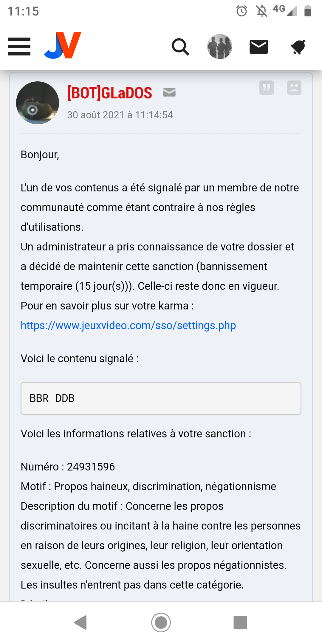Tap the battery status icon
Viewport: 322px width, 644px height.
pos(308,11)
